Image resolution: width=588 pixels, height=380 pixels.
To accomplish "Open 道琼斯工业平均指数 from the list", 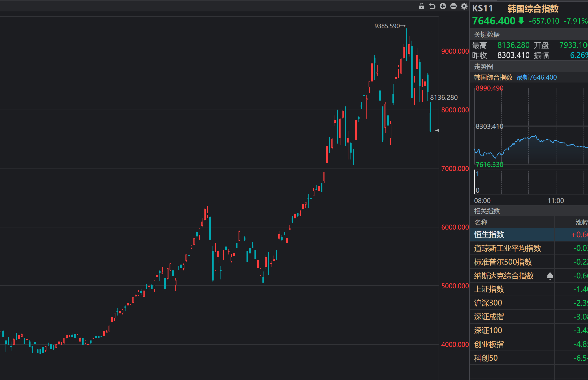I will click(x=529, y=248).
